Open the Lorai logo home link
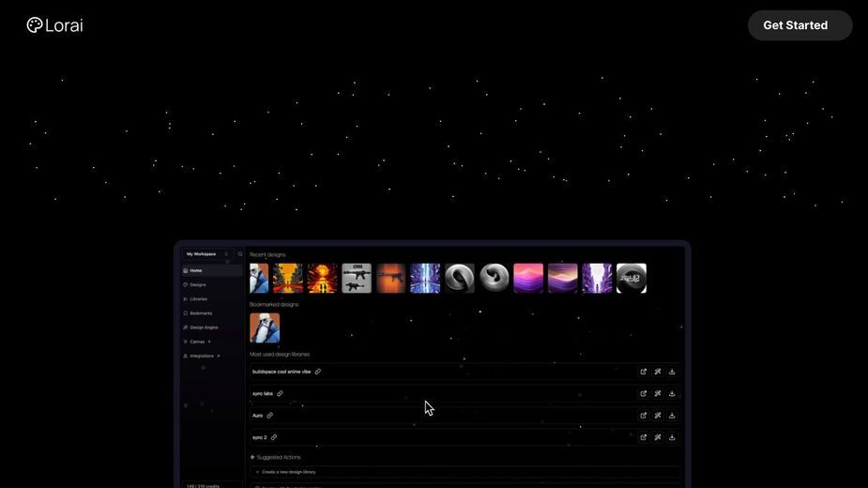Viewport: 868px width, 488px height. pos(54,25)
